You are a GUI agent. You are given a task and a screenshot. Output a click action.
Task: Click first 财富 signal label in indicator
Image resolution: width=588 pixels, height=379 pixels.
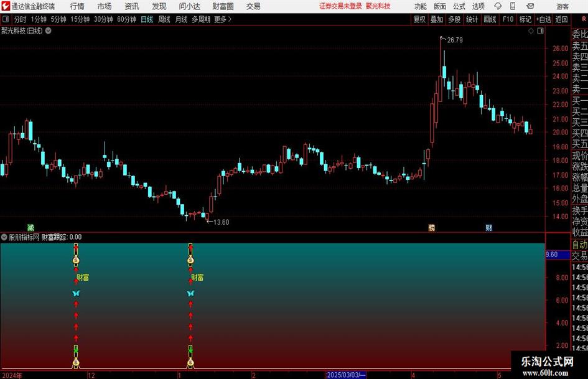83,278
